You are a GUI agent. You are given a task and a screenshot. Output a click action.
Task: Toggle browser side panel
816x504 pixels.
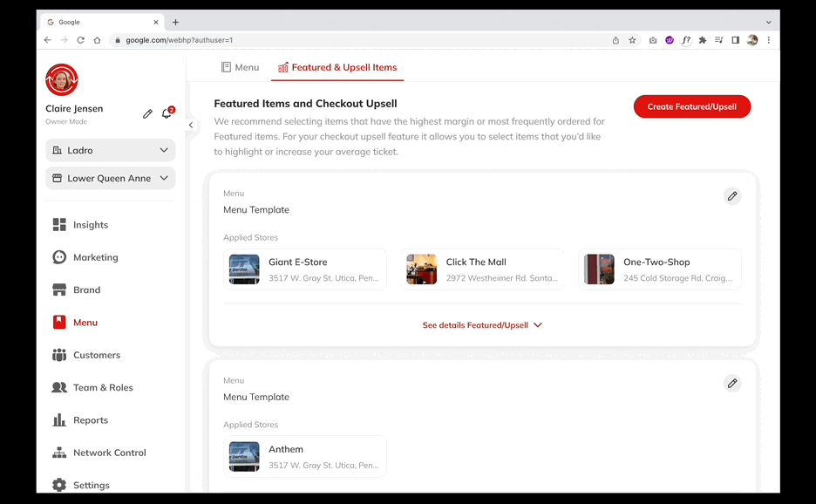(735, 40)
